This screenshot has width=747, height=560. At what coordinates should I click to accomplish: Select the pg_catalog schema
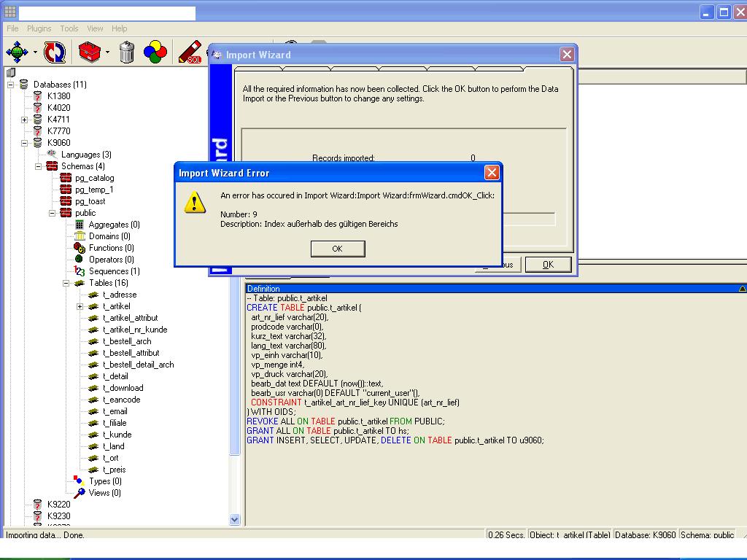tap(94, 178)
